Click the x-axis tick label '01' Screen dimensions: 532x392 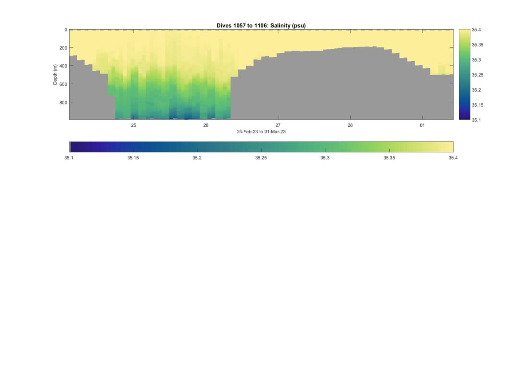(422, 125)
